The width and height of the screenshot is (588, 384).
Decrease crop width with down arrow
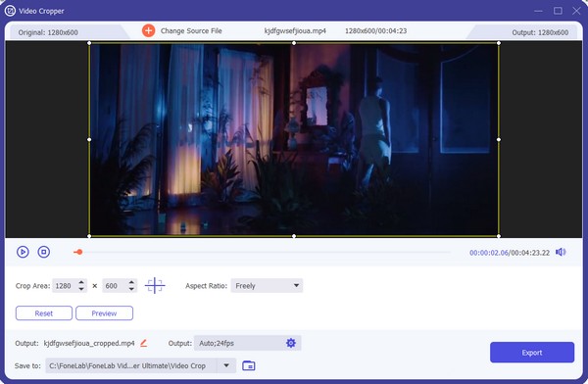81,289
